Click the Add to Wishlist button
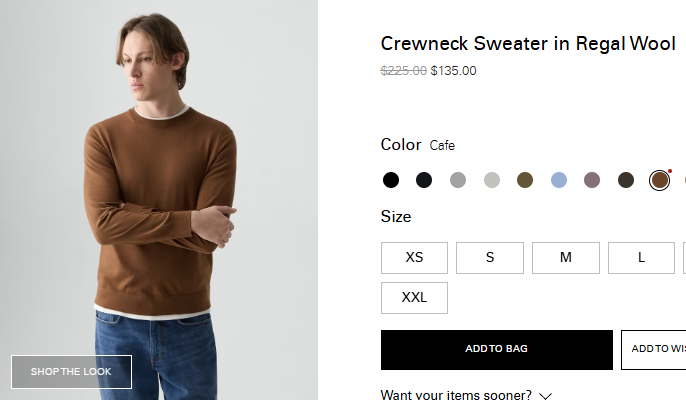This screenshot has height=400, width=686. [x=656, y=349]
